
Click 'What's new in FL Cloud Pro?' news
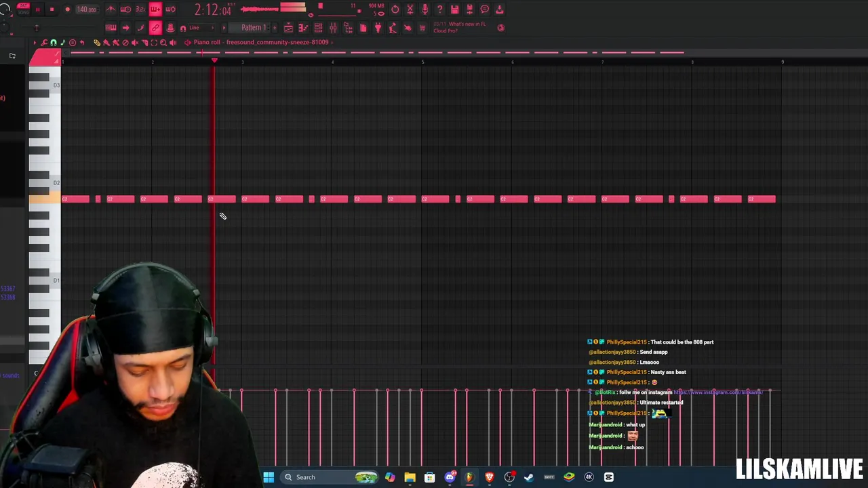(x=460, y=27)
